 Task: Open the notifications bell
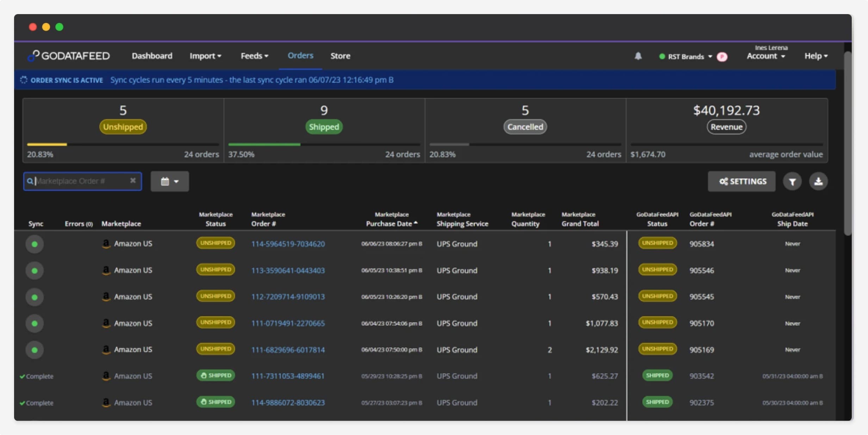[x=638, y=56]
